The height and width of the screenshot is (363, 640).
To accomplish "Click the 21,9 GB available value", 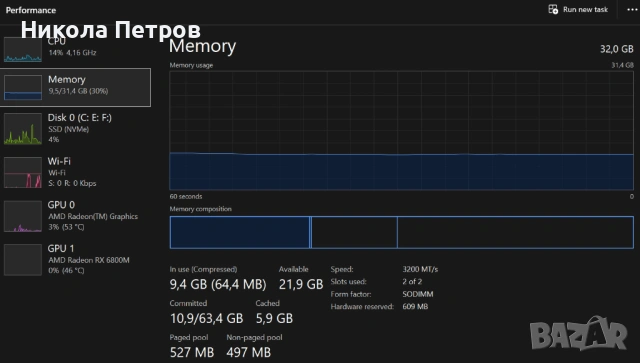I will (x=301, y=284).
